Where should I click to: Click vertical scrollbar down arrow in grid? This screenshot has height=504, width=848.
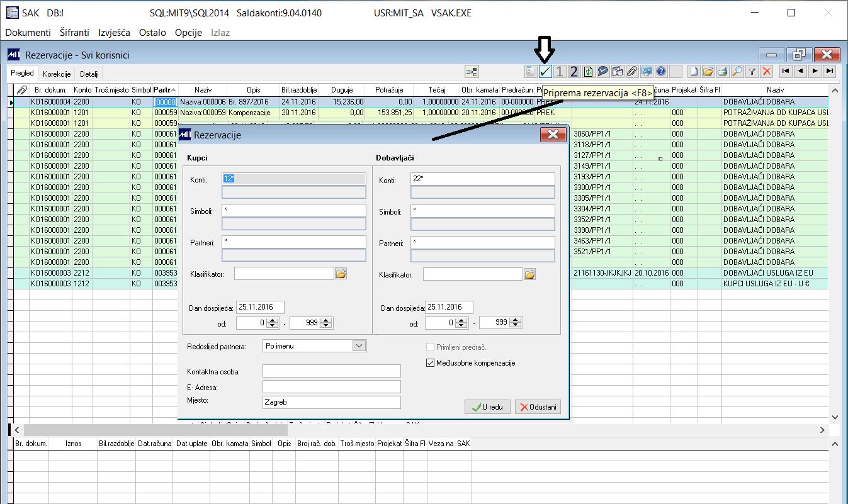pos(835,417)
